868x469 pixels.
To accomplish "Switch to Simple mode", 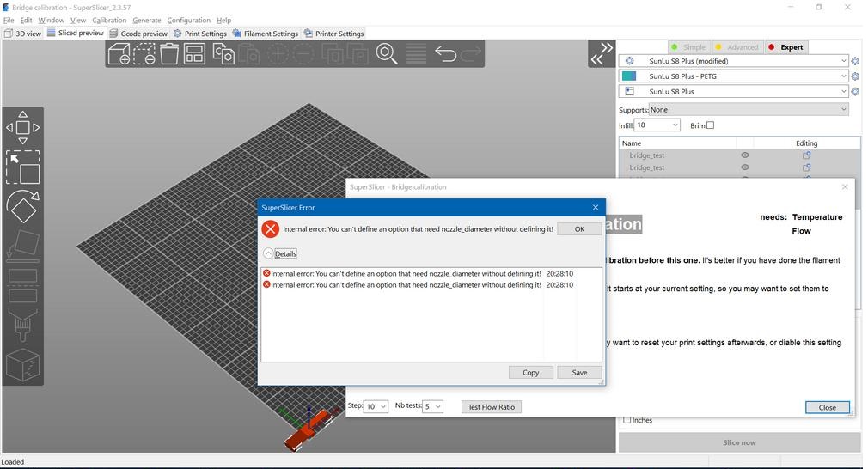I will (x=688, y=47).
